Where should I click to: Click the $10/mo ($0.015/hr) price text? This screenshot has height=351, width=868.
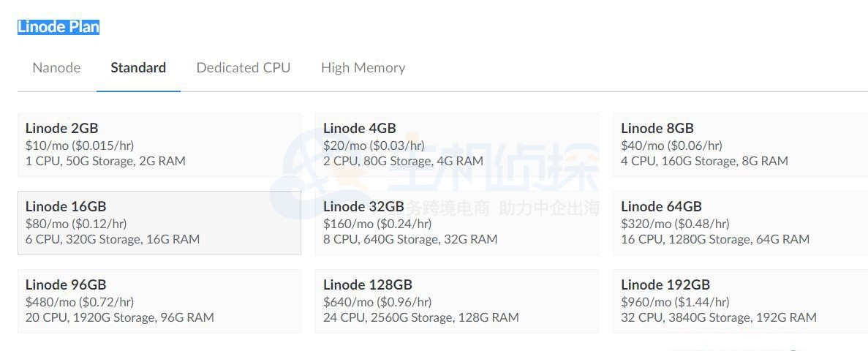80,146
